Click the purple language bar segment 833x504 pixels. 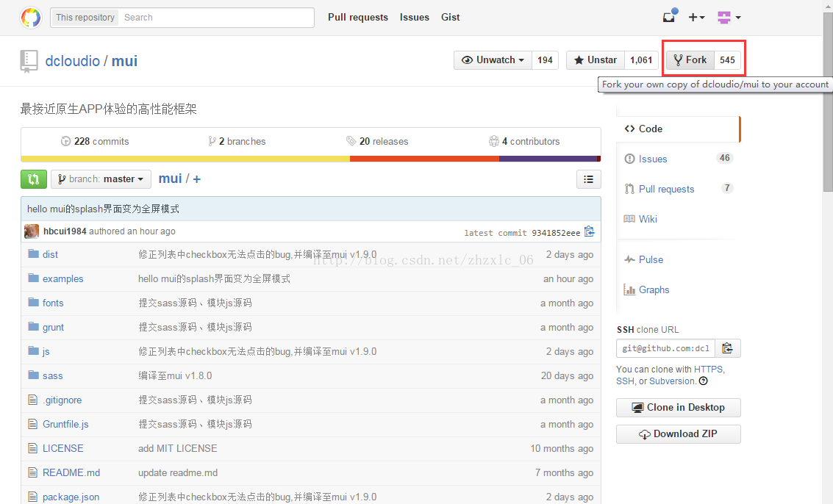click(x=548, y=159)
